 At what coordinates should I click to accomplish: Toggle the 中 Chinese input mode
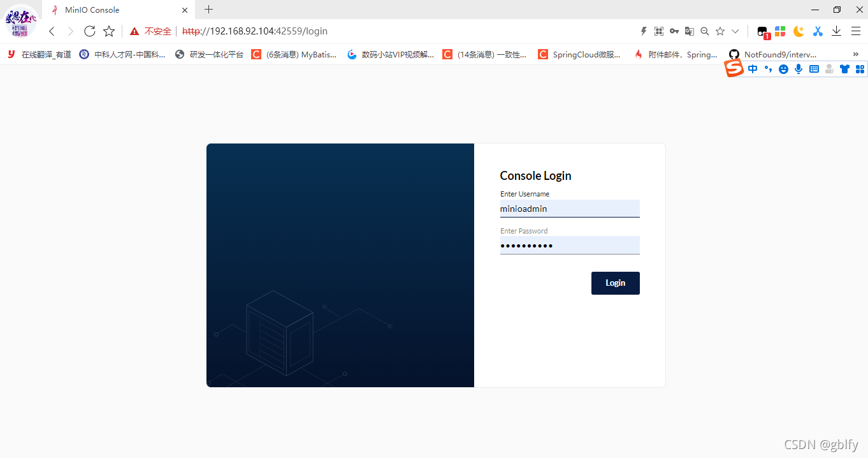[753, 69]
